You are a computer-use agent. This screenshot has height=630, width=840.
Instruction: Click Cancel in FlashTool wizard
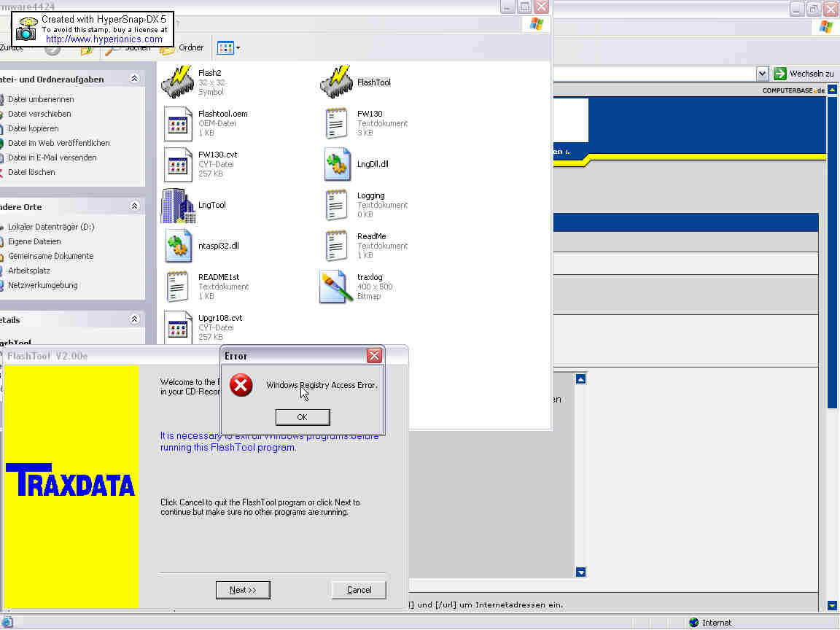[x=359, y=590]
